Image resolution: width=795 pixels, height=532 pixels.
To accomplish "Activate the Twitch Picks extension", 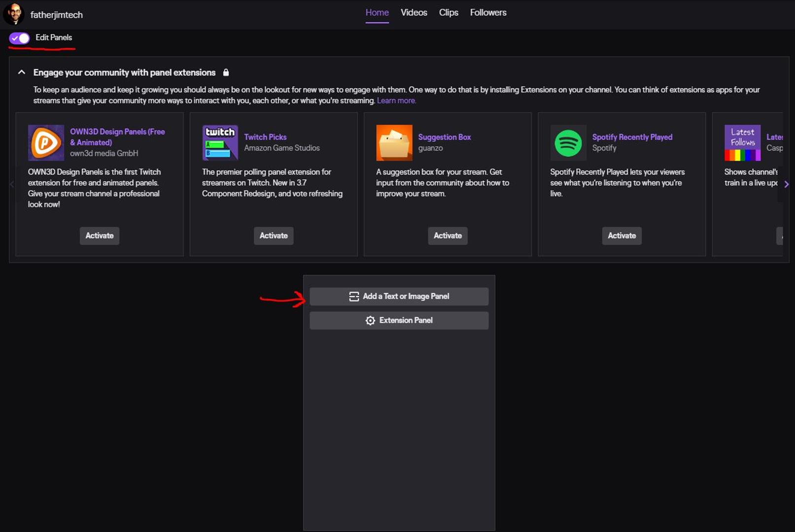I will tap(274, 235).
